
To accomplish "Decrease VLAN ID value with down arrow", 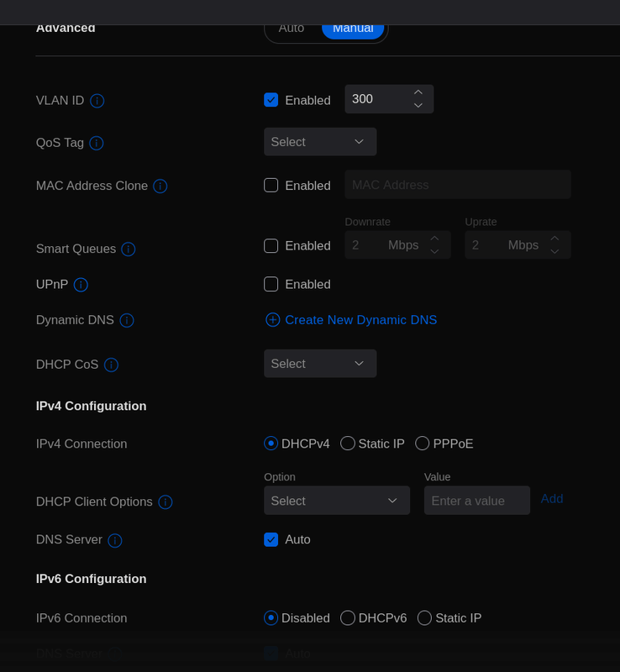I will pos(418,106).
